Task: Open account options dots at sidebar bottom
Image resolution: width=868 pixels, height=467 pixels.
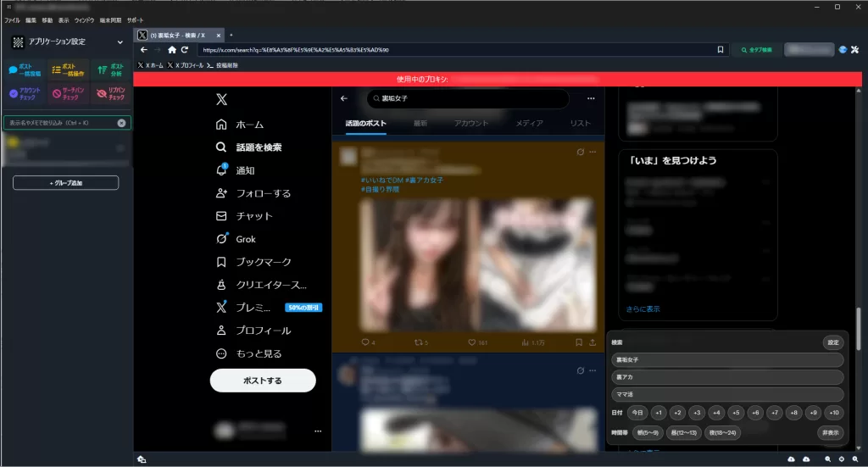Action: tap(318, 431)
